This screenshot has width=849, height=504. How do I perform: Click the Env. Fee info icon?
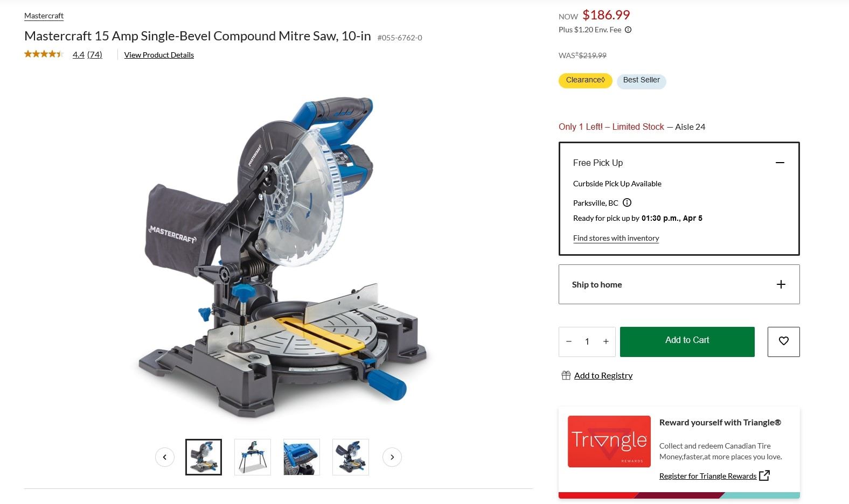pyautogui.click(x=628, y=30)
